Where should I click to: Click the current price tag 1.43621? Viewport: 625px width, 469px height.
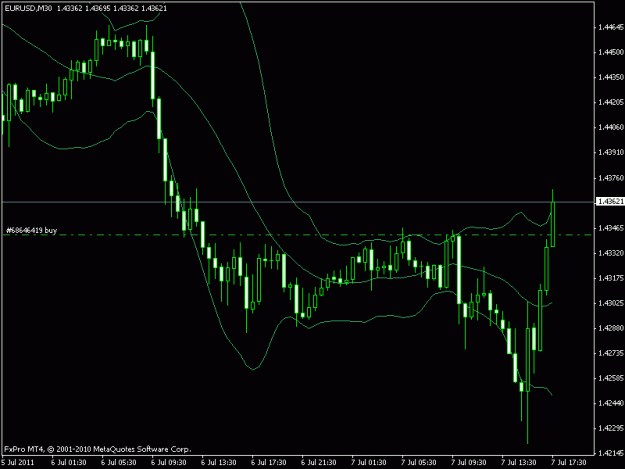pyautogui.click(x=610, y=202)
